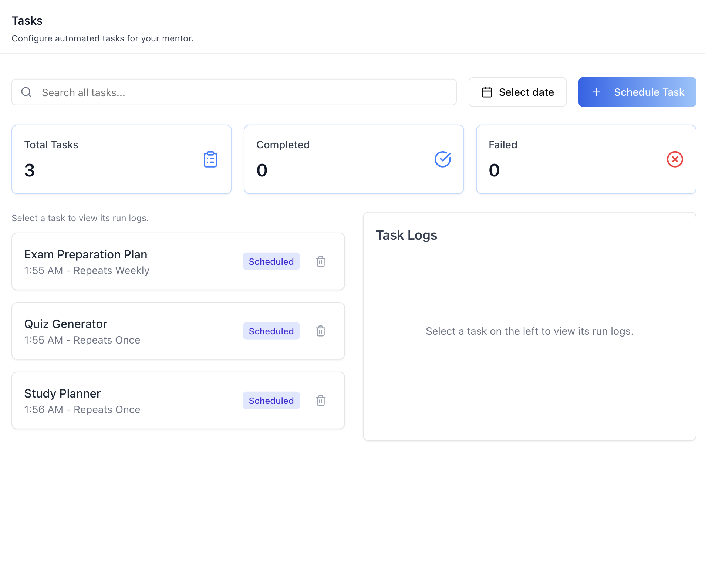Select the Study Planner task
Screen dimensions: 705x588
[178, 401]
